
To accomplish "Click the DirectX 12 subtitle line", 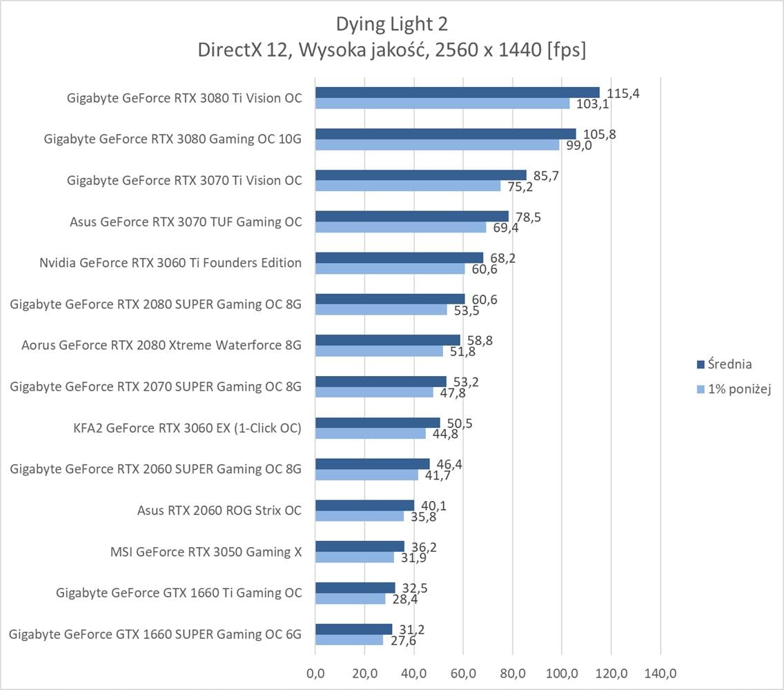I will [x=391, y=50].
